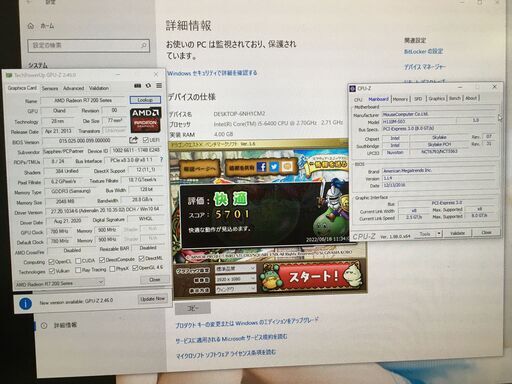Switch to CPU-Z Bench tab
This screenshot has height=384, width=512.
click(455, 98)
